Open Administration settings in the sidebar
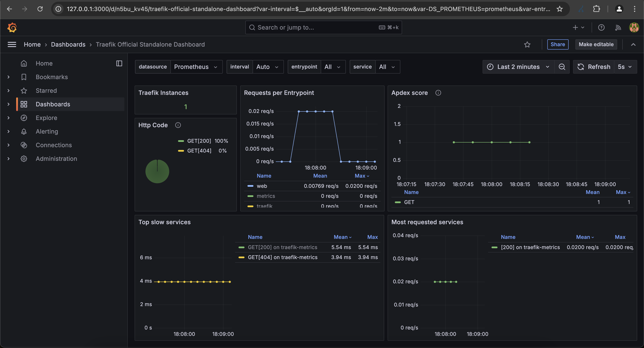The width and height of the screenshot is (644, 348). (x=56, y=158)
